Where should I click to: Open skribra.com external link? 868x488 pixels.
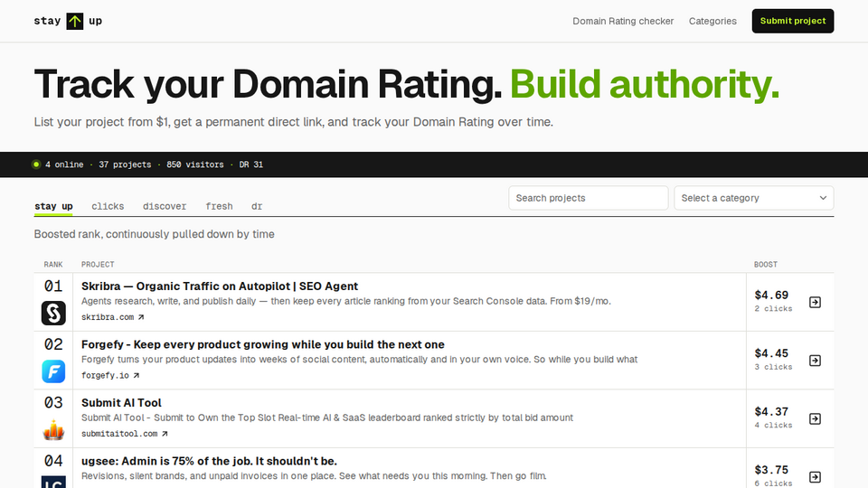(x=113, y=317)
